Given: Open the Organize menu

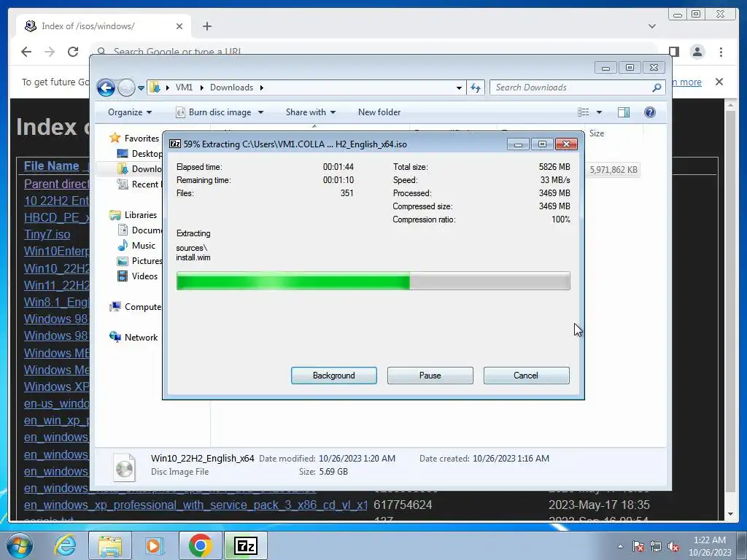Looking at the screenshot, I should 130,112.
